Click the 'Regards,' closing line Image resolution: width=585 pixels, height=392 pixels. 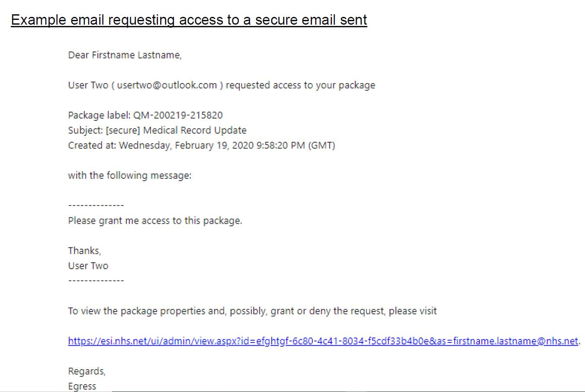[87, 371]
